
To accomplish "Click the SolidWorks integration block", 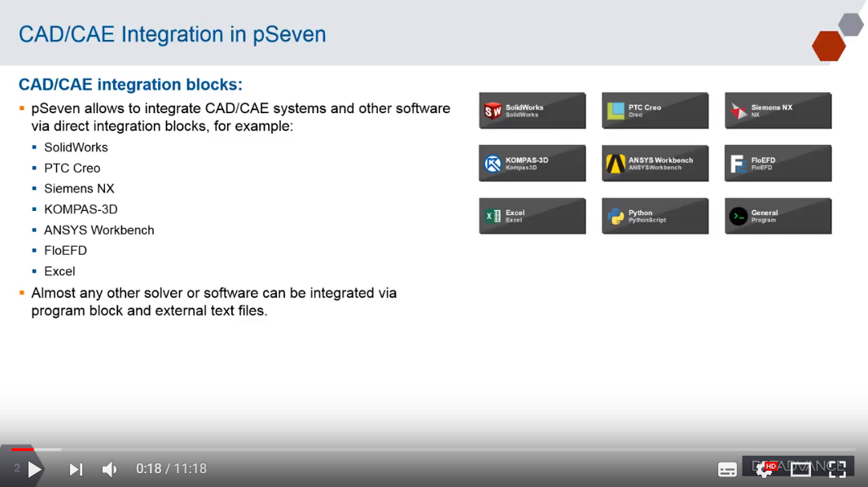I will click(x=532, y=111).
